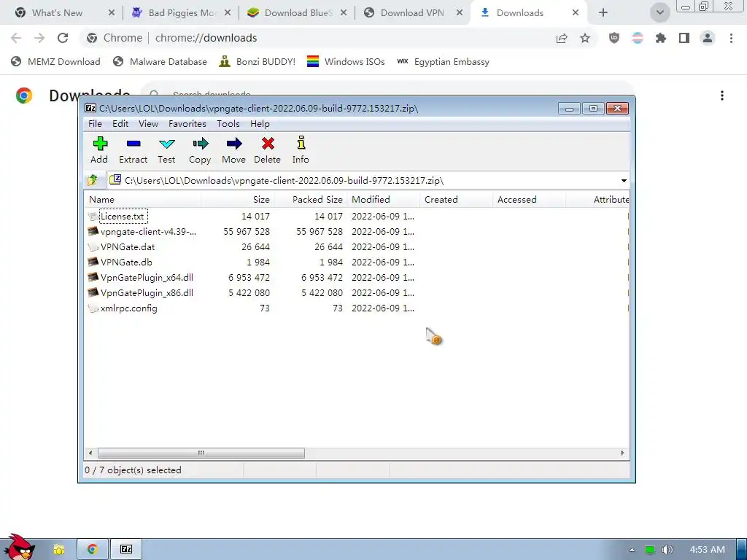Open the folder icon on taskbar
The height and width of the screenshot is (560, 747).
[x=59, y=550]
